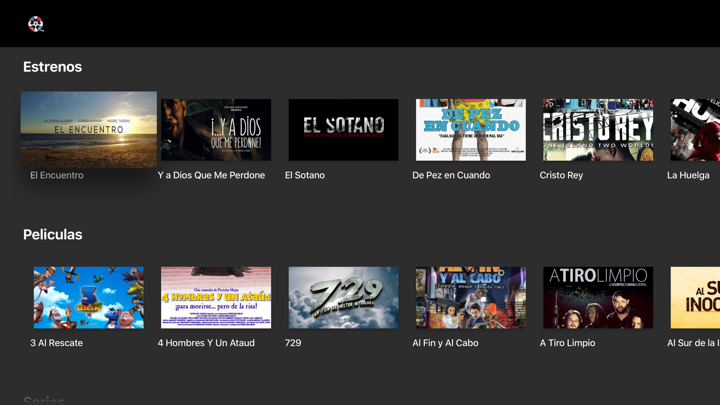
Task: Open the 729 movie thumbnail
Action: coord(343,298)
